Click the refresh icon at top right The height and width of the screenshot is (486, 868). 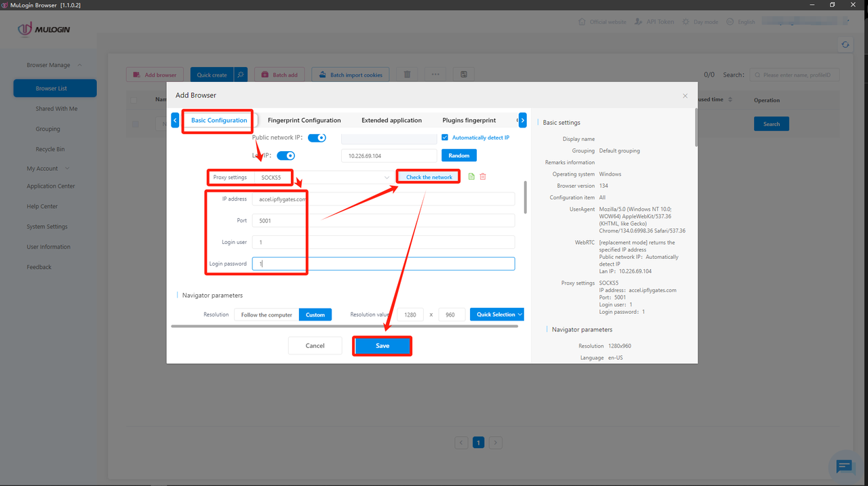845,45
